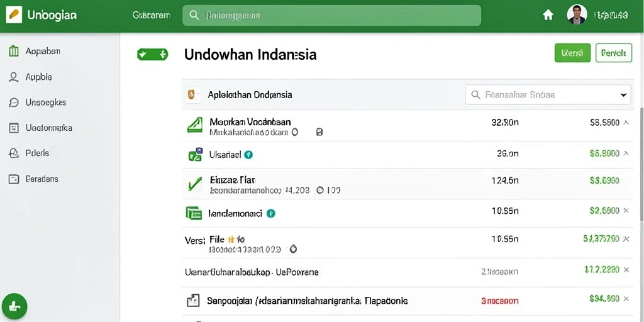644x322 pixels.
Task: Click the Unsoegkes chat bubble icon
Action: point(14,103)
